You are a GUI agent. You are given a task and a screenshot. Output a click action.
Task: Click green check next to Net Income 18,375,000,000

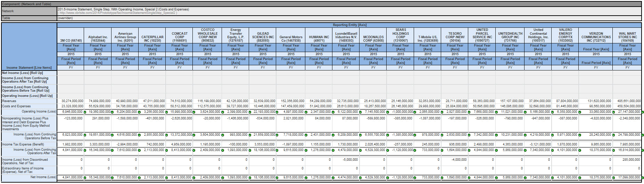click(x=614, y=178)
